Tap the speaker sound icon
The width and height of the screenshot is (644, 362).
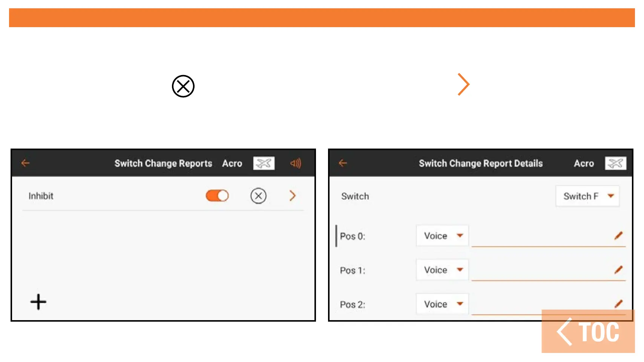296,163
